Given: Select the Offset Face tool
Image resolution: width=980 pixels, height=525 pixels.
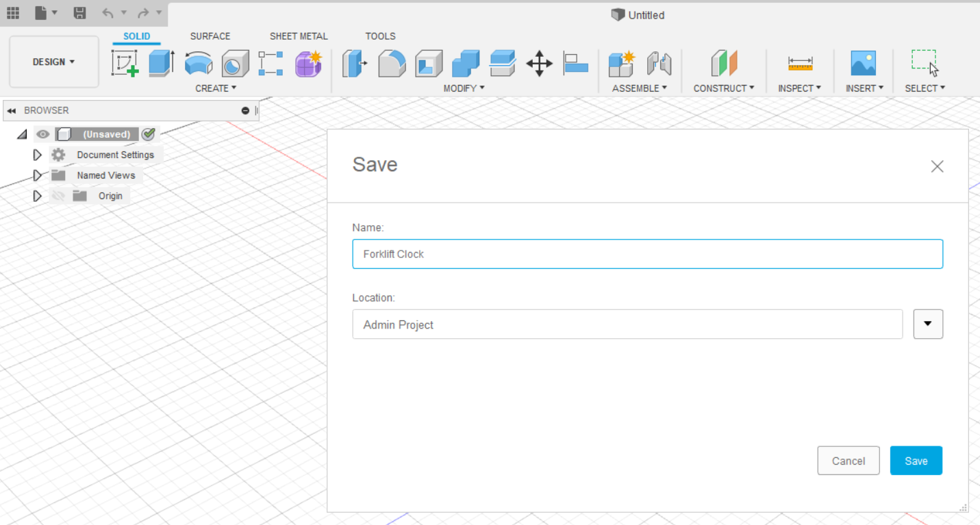Looking at the screenshot, I should [x=503, y=64].
